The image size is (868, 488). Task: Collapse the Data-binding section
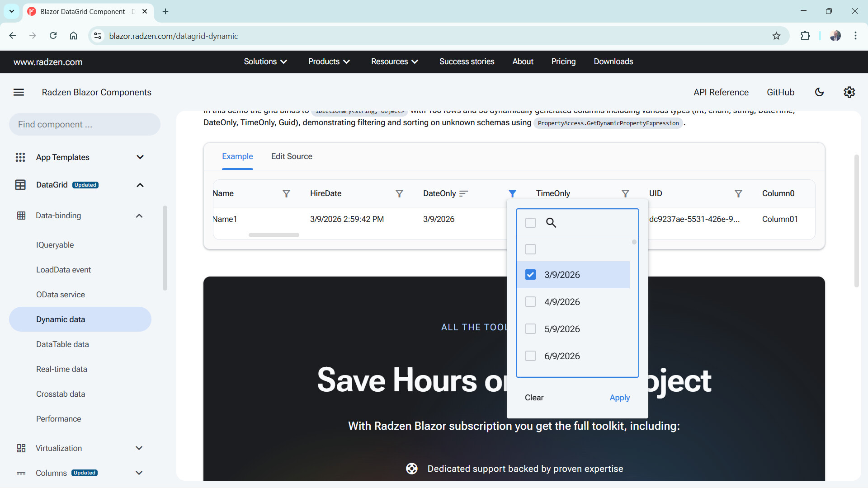click(139, 216)
